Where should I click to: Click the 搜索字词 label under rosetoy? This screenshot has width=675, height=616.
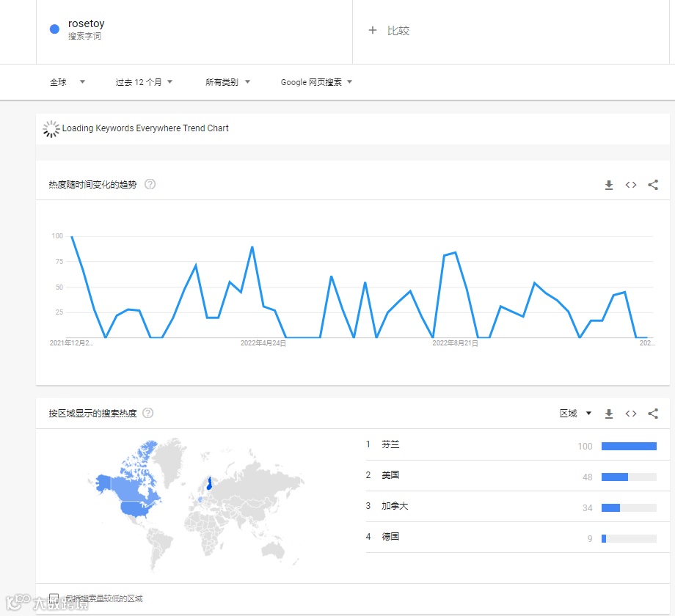pyautogui.click(x=84, y=36)
